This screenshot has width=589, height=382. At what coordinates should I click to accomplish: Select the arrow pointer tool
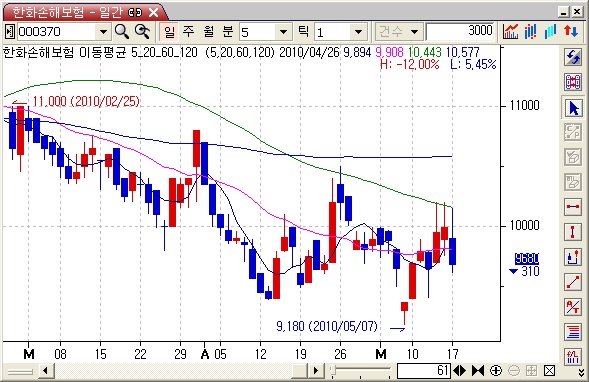pyautogui.click(x=573, y=107)
